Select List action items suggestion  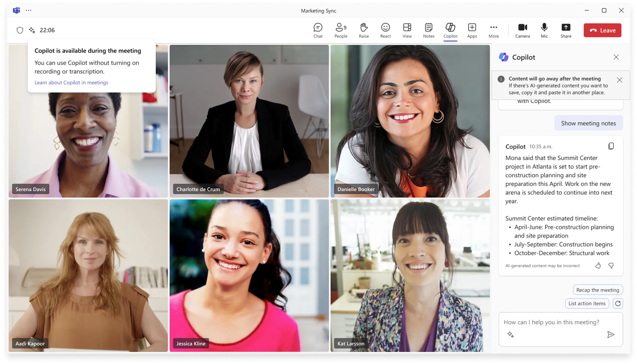(x=587, y=303)
